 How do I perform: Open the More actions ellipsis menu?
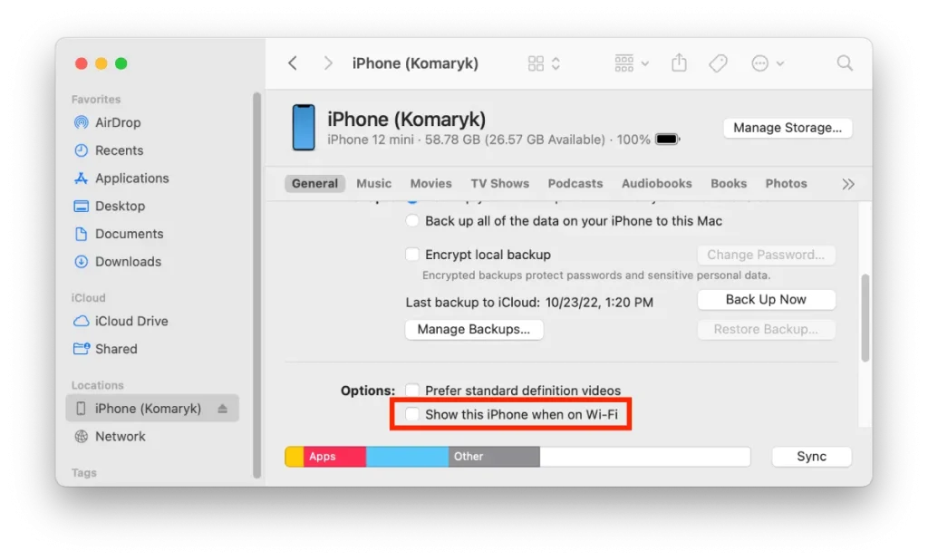pos(767,63)
